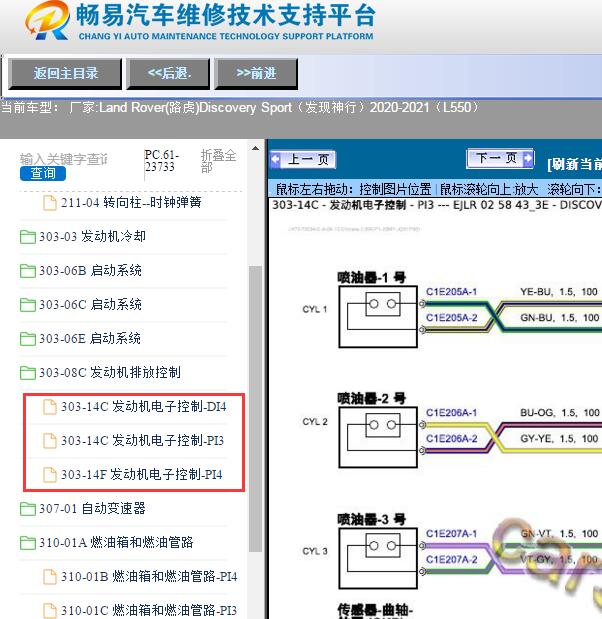
Task: Focus the 输入关键字查询 keyword input field
Action: coord(63,159)
